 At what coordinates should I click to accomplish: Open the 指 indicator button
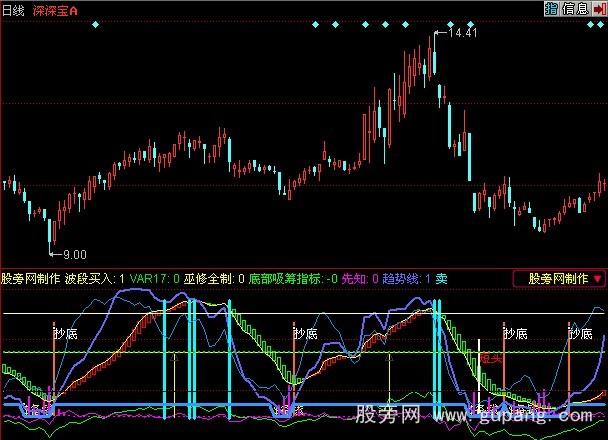coord(551,9)
